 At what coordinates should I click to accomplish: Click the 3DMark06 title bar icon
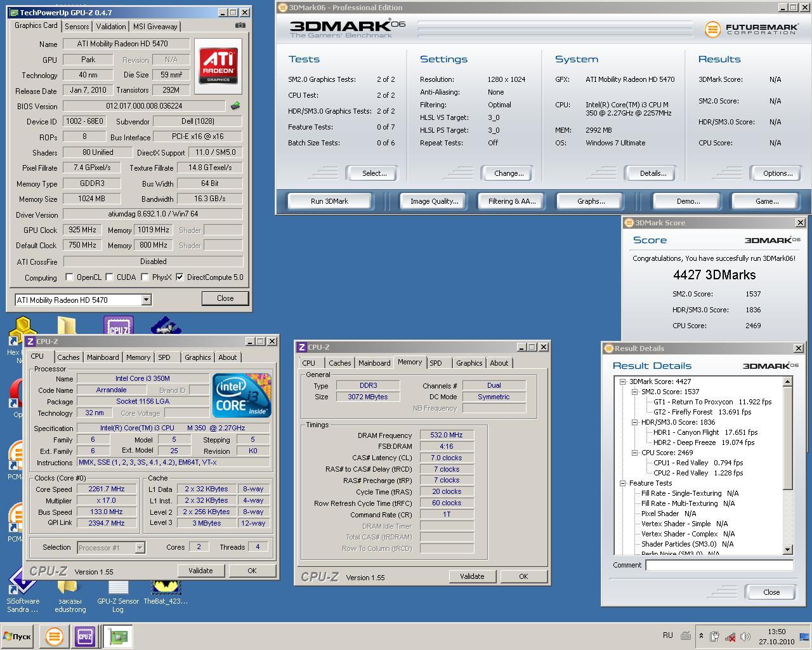point(282,8)
